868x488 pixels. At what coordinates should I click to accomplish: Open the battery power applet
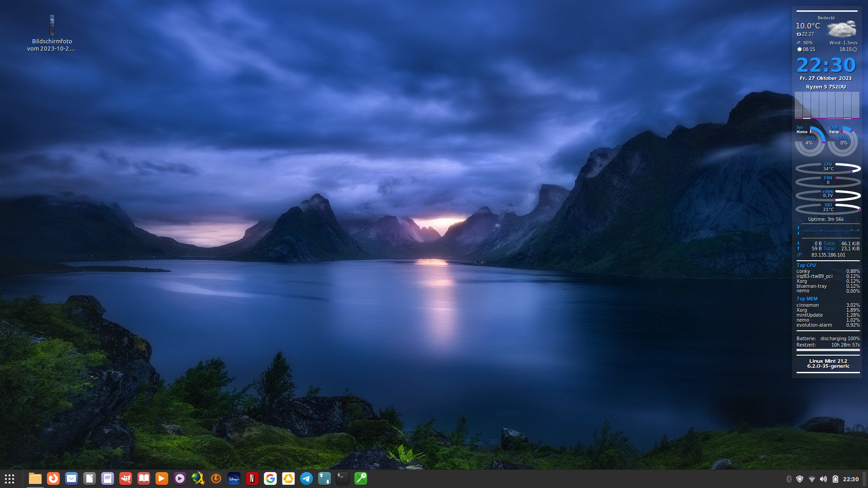(x=835, y=479)
